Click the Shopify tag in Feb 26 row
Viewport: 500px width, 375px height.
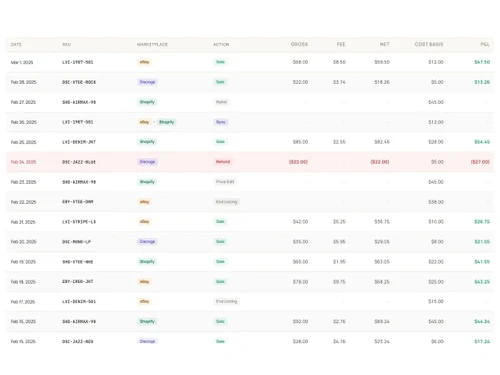166,122
